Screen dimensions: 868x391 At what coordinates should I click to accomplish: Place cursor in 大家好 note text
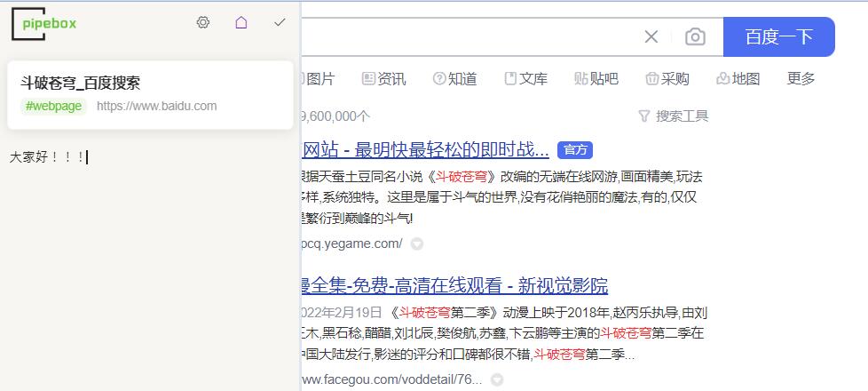tap(46, 157)
